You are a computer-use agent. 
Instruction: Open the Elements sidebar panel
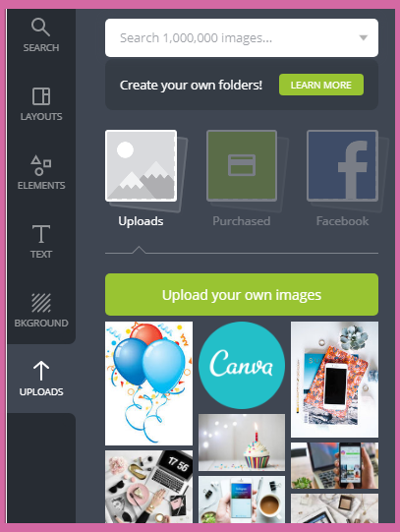[x=41, y=172]
